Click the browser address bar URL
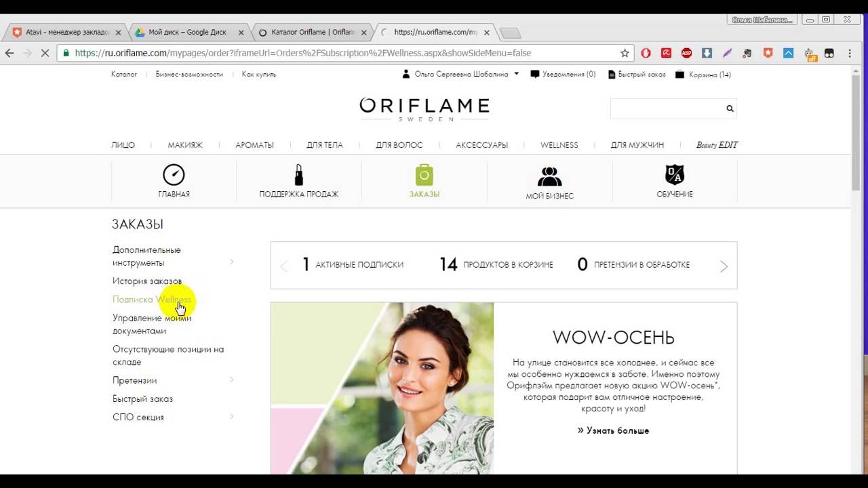This screenshot has width=868, height=488. 303,53
